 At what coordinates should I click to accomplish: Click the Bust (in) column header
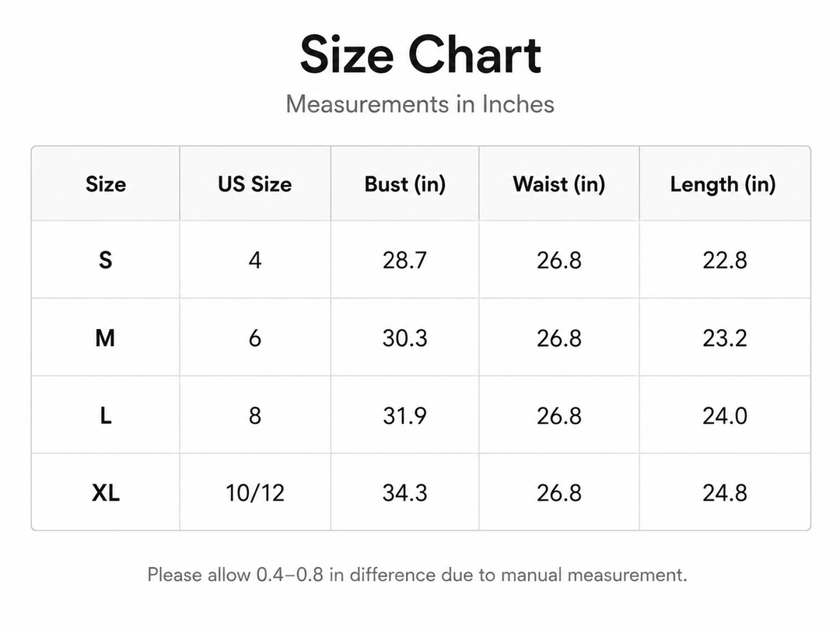click(405, 184)
